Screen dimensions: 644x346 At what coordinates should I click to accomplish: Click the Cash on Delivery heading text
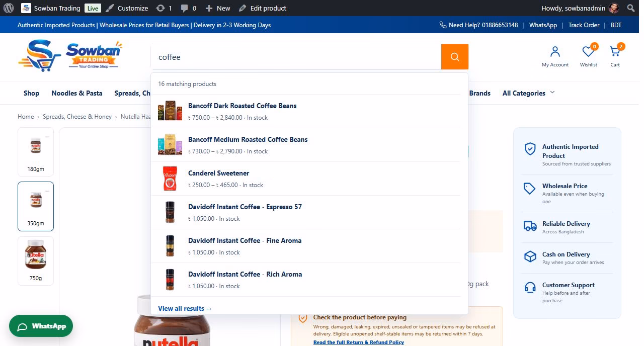(566, 254)
